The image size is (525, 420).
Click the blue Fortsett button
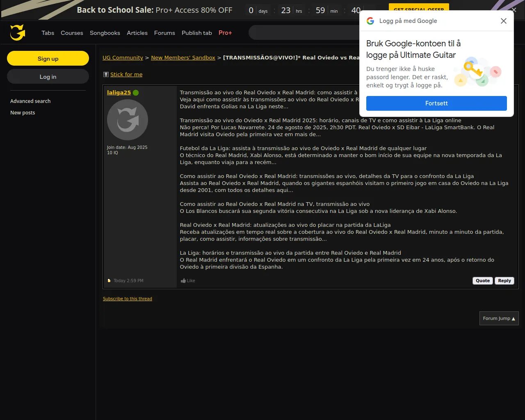tap(436, 103)
